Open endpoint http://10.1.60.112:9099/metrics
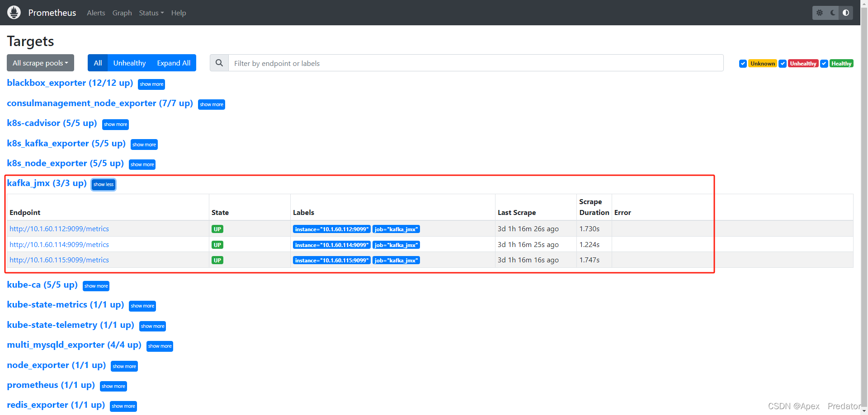Viewport: 868px width, 415px height. pos(59,228)
